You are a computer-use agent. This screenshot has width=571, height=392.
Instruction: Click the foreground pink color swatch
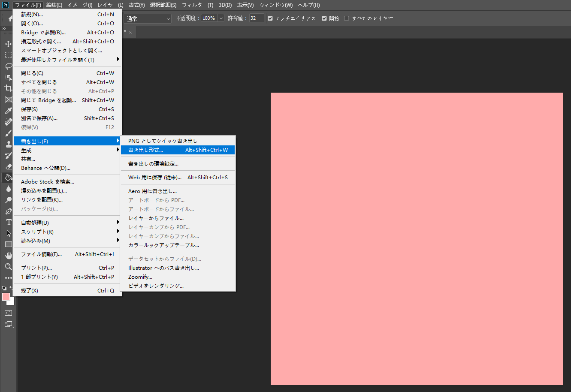(x=6, y=296)
